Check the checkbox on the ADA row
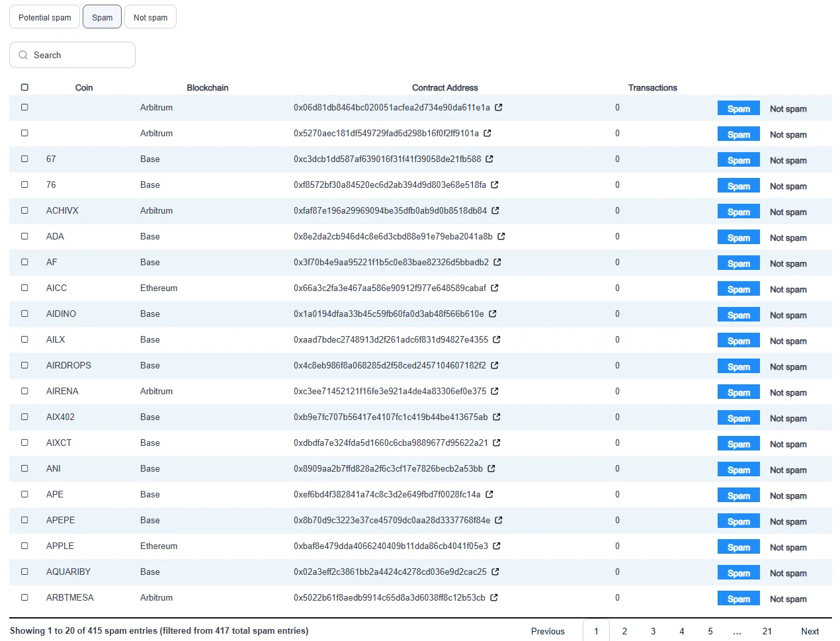The width and height of the screenshot is (840, 641). 24,237
